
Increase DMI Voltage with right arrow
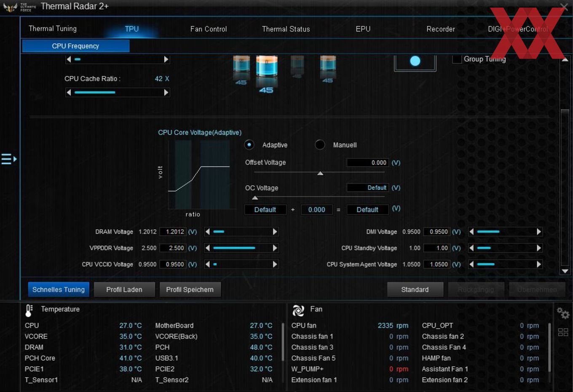539,232
